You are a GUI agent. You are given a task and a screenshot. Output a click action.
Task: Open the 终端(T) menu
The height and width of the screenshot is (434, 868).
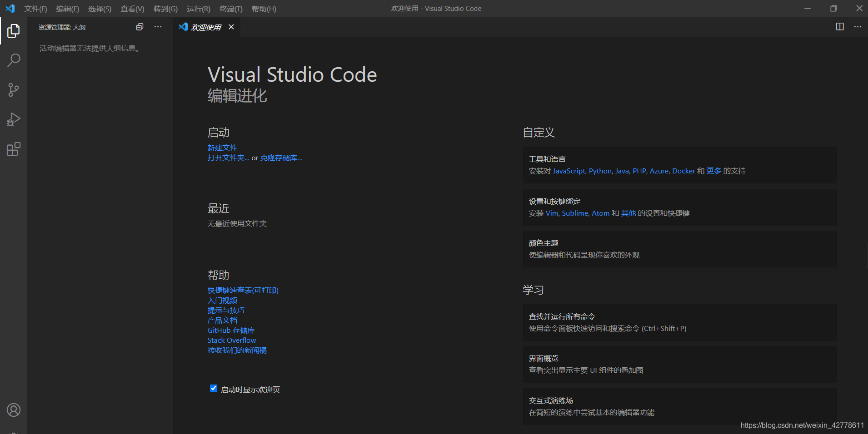(x=231, y=9)
